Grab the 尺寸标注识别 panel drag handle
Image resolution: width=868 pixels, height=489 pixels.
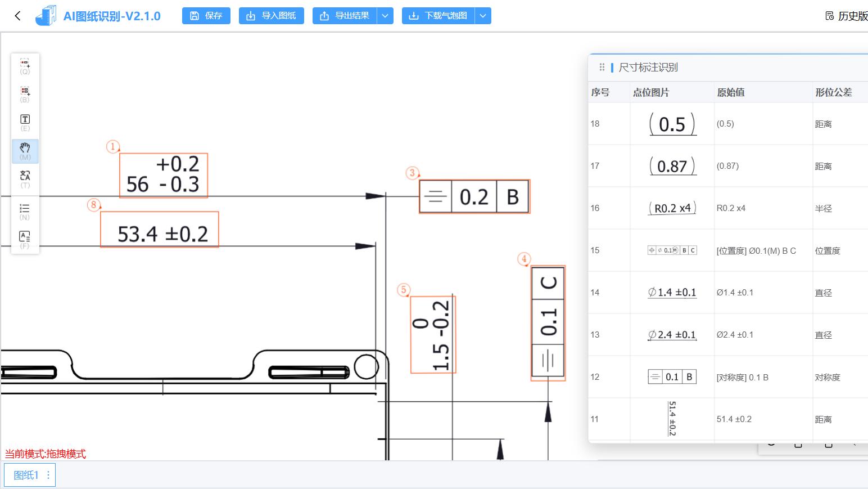click(x=602, y=68)
